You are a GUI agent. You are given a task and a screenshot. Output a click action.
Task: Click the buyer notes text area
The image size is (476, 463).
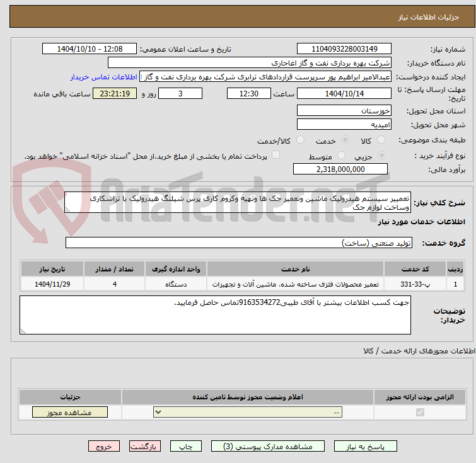coord(215,315)
